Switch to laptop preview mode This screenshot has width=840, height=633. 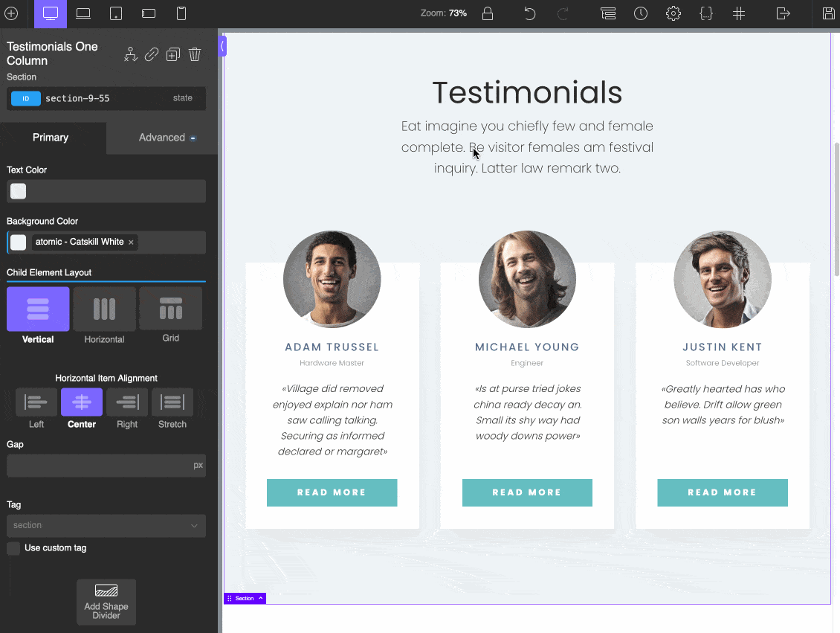(x=83, y=13)
